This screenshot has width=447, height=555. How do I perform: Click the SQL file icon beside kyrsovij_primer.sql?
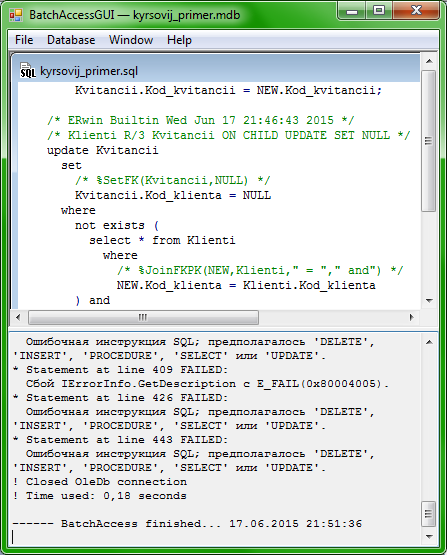click(28, 70)
